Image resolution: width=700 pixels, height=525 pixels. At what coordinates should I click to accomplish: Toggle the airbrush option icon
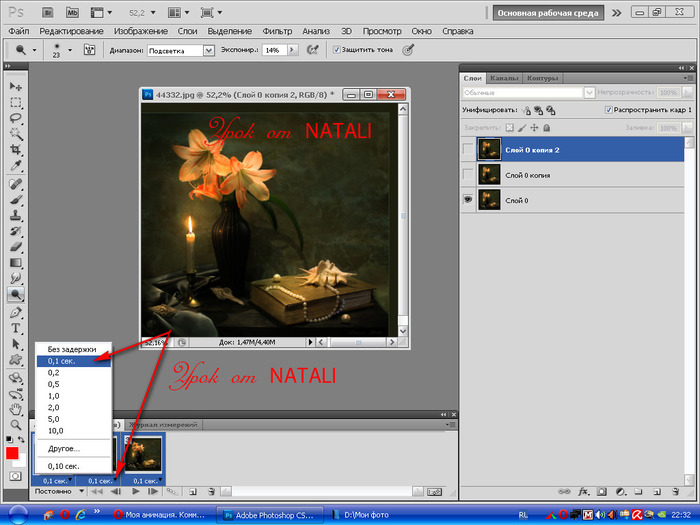pyautogui.click(x=312, y=50)
